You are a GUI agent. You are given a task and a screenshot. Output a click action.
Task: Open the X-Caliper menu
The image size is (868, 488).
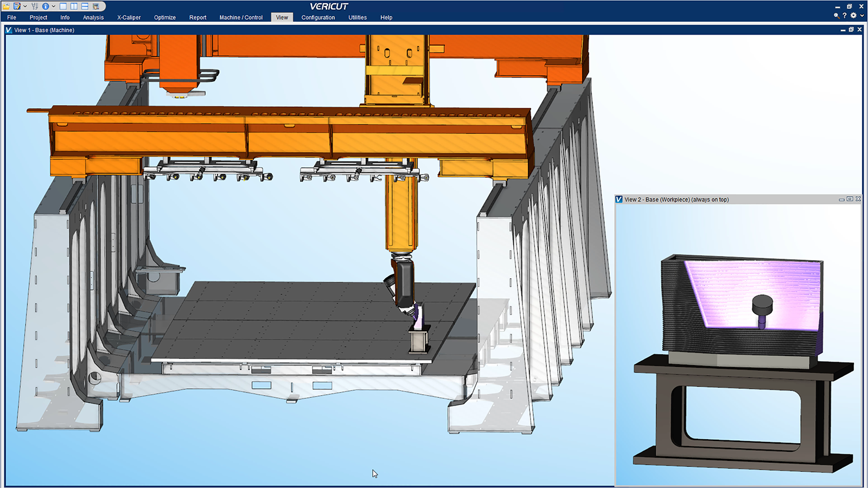[129, 17]
